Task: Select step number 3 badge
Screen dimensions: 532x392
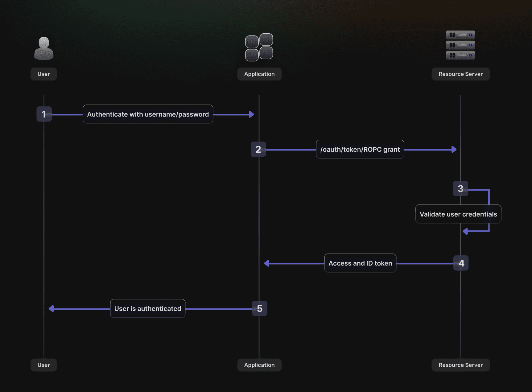Action: coord(460,188)
